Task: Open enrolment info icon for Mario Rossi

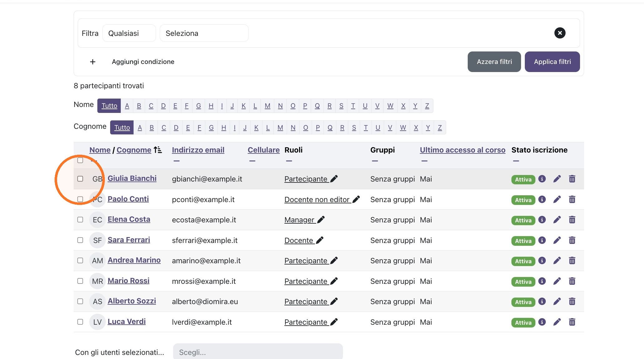Action: (x=542, y=281)
